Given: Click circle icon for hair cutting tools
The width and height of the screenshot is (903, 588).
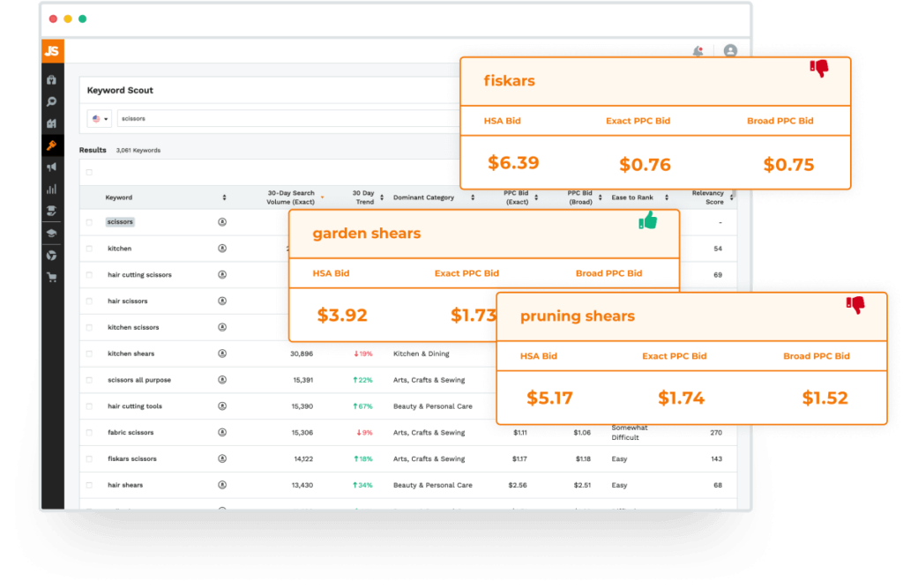Looking at the screenshot, I should point(222,406).
